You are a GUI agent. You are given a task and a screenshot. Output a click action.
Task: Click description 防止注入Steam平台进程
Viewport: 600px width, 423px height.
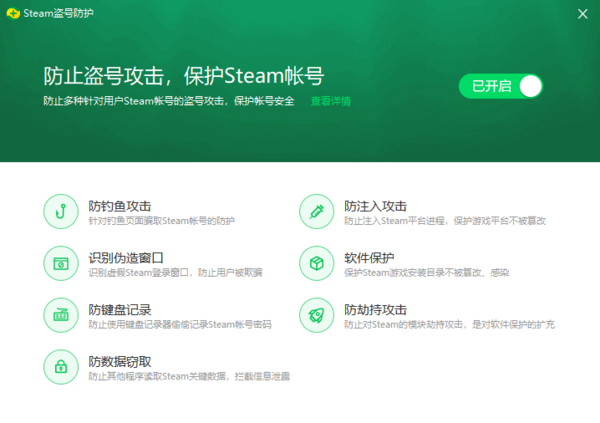(394, 221)
